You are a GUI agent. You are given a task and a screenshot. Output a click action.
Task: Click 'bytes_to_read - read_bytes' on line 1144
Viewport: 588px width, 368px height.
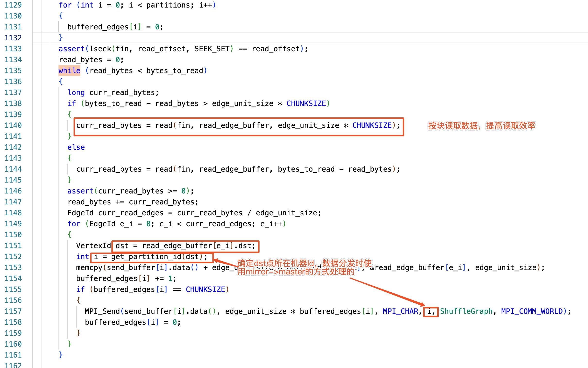click(x=335, y=169)
